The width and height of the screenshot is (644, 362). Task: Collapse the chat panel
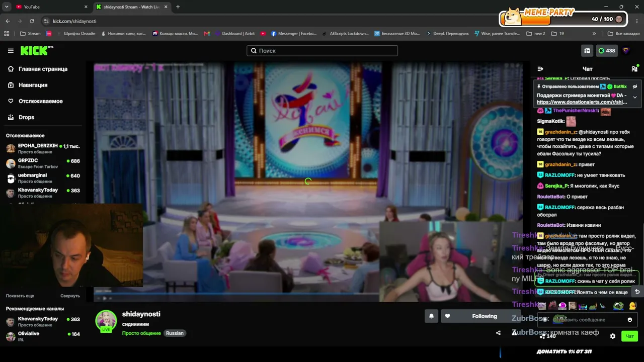[x=540, y=69]
